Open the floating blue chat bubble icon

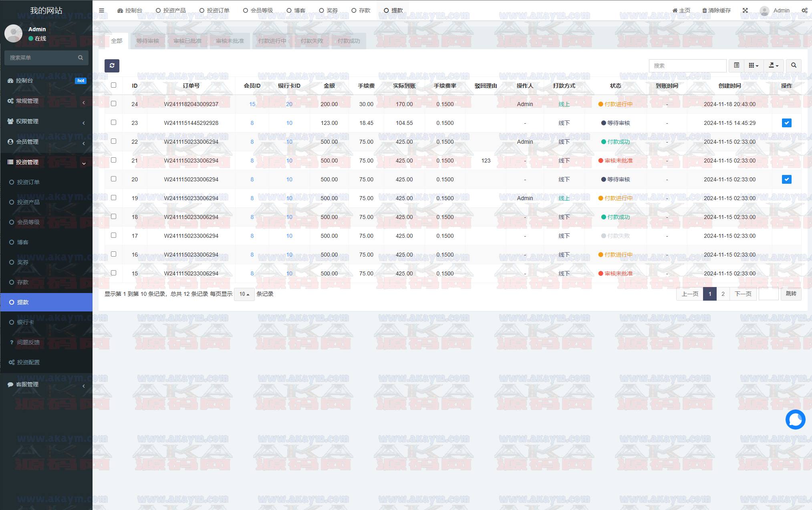795,420
